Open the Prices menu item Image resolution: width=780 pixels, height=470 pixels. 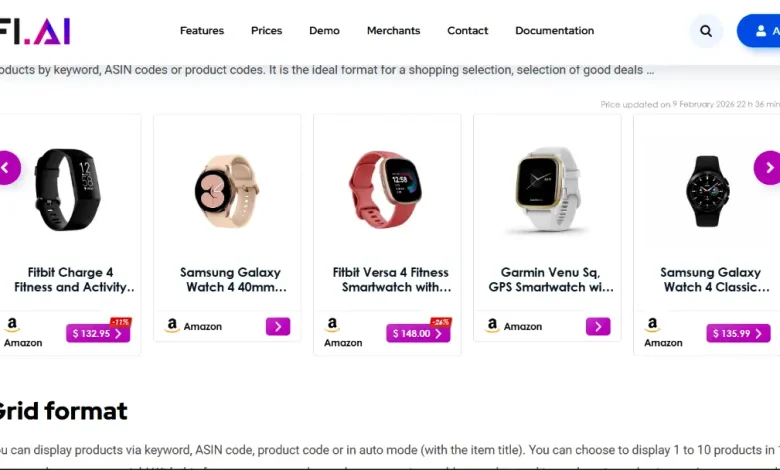click(266, 31)
